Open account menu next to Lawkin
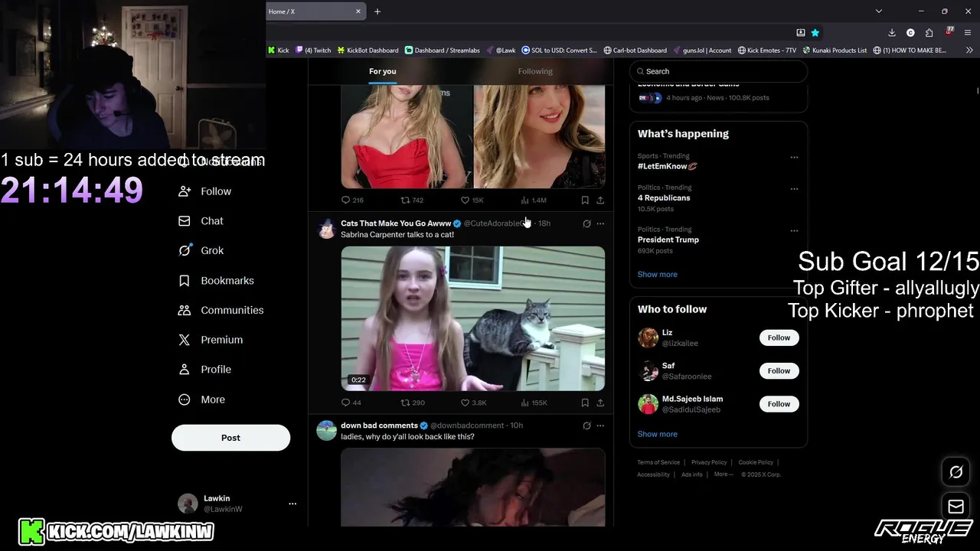The image size is (980, 551). pyautogui.click(x=292, y=504)
